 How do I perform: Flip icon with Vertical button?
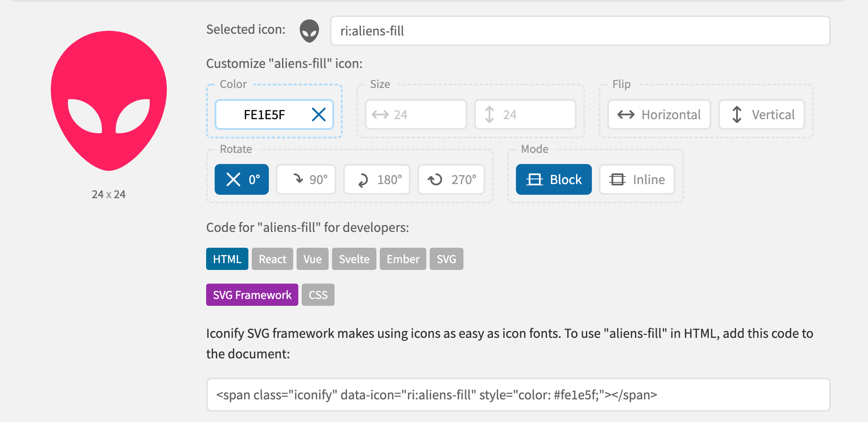762,114
